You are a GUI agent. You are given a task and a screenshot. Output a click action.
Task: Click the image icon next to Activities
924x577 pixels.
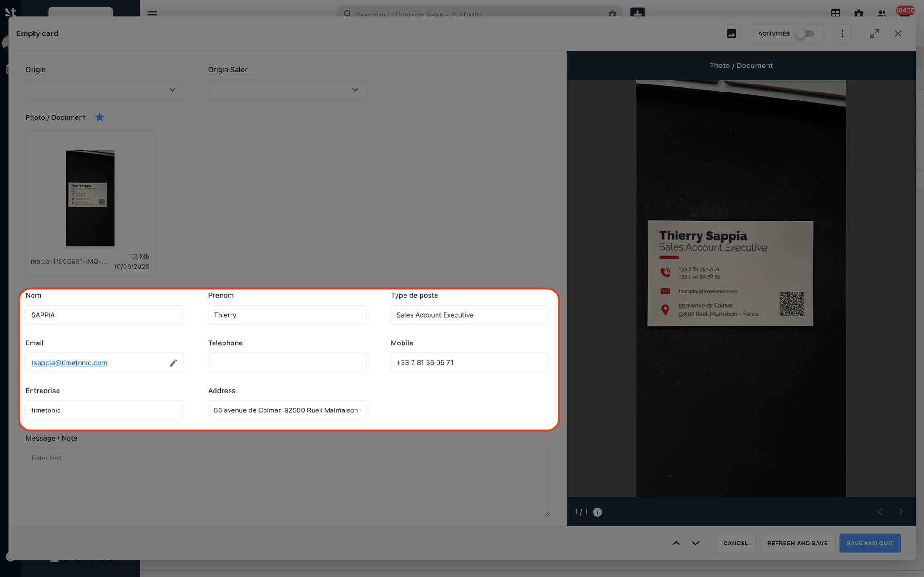731,33
